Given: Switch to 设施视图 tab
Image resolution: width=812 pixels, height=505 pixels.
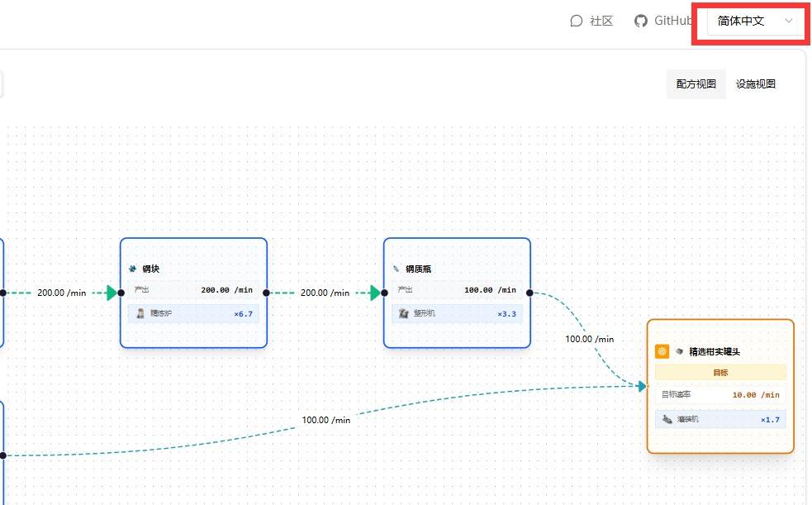Looking at the screenshot, I should click(756, 83).
